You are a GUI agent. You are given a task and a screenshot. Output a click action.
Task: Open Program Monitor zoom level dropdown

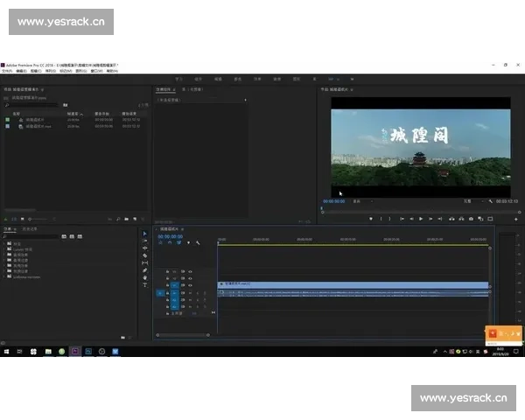362,201
